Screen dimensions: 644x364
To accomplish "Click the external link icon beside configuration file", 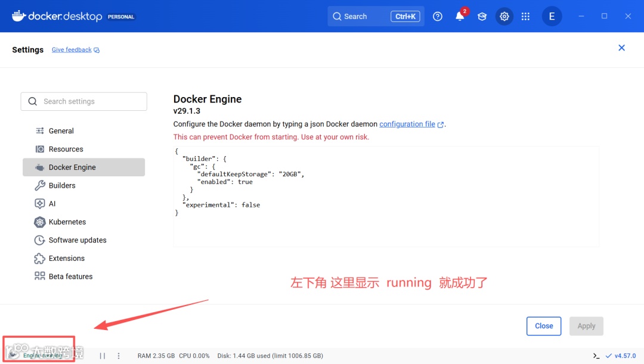I will click(441, 125).
